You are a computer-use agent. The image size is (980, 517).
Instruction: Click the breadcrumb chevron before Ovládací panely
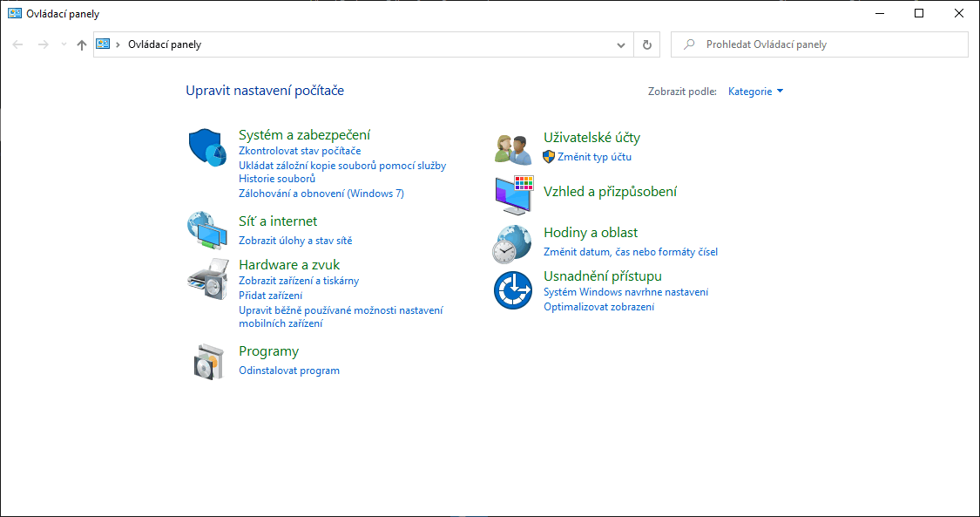click(118, 44)
